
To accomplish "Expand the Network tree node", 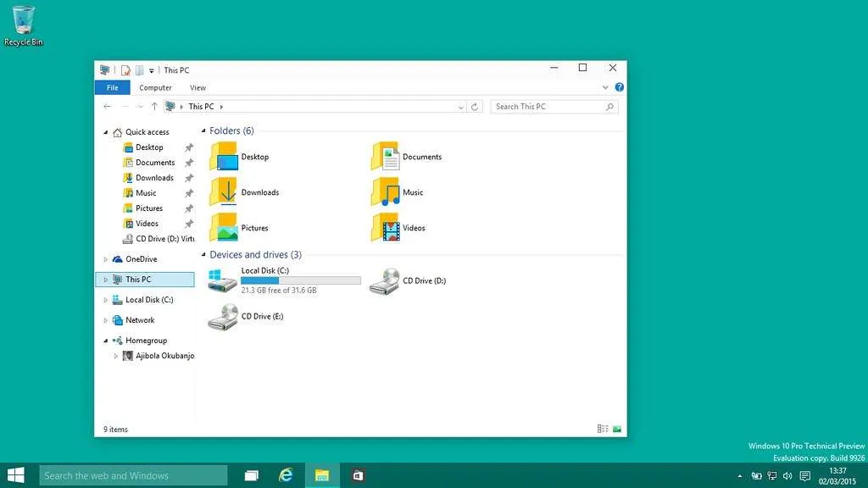I will [x=106, y=320].
